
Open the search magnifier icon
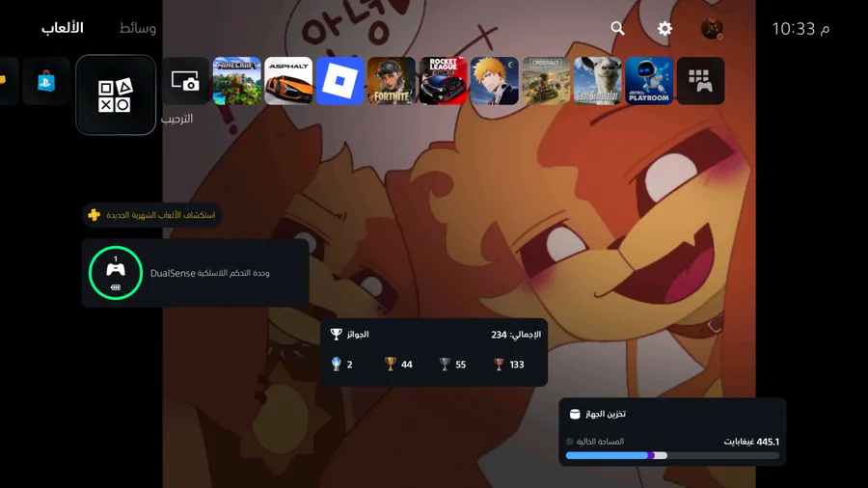pyautogui.click(x=618, y=28)
